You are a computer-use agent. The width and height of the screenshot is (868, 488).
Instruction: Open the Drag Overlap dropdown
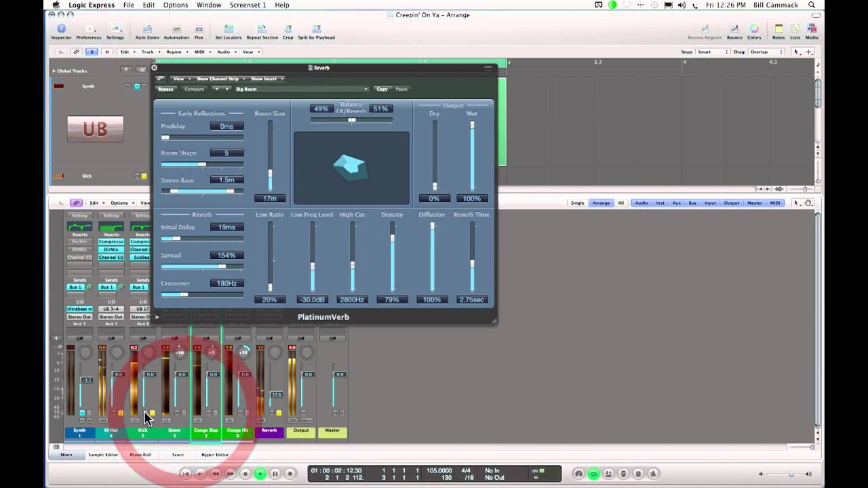click(765, 52)
